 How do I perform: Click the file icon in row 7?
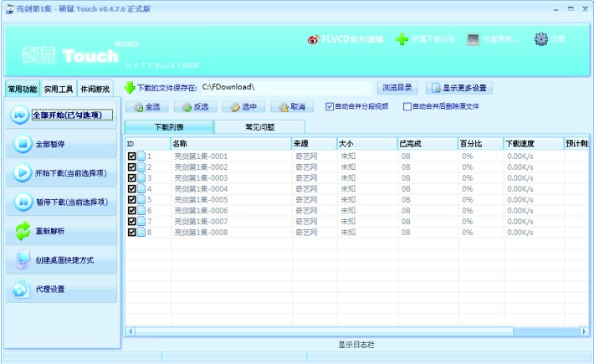pos(141,221)
